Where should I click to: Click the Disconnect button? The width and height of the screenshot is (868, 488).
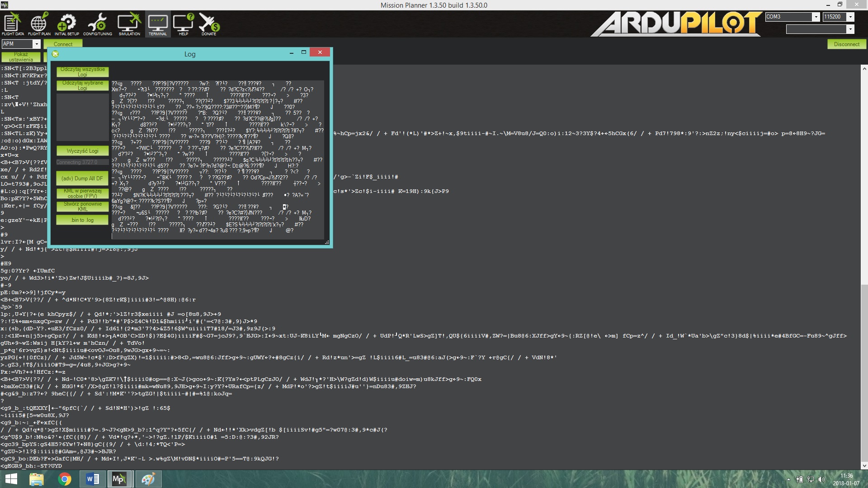pos(846,44)
